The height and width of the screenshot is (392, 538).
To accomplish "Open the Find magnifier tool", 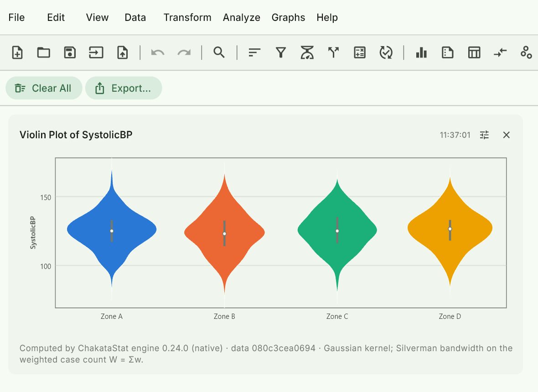I will 219,53.
